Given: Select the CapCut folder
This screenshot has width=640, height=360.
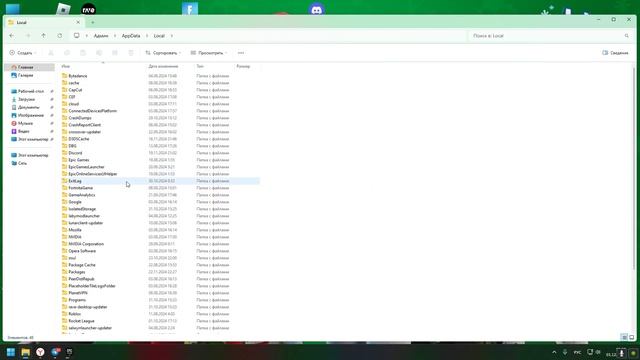Looking at the screenshot, I should (x=75, y=90).
